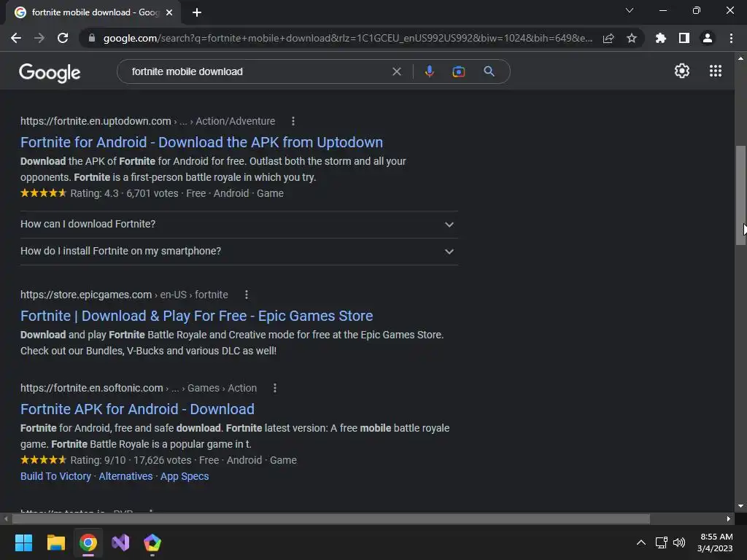This screenshot has height=560, width=747.
Task: Click the scrollbar down arrow
Action: click(740, 506)
